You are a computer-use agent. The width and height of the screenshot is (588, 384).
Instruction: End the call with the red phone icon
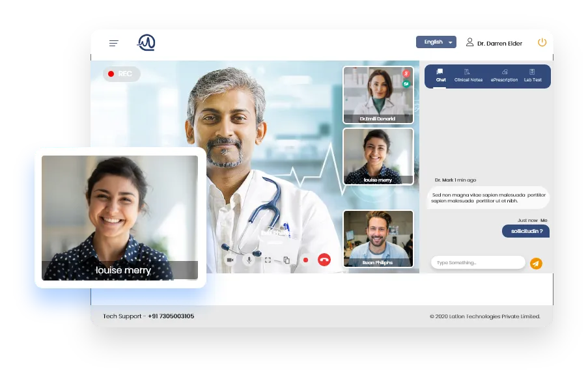point(324,259)
